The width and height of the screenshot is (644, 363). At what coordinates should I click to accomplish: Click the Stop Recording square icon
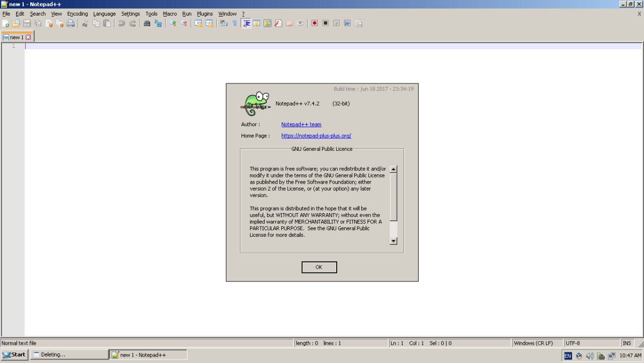[326, 23]
